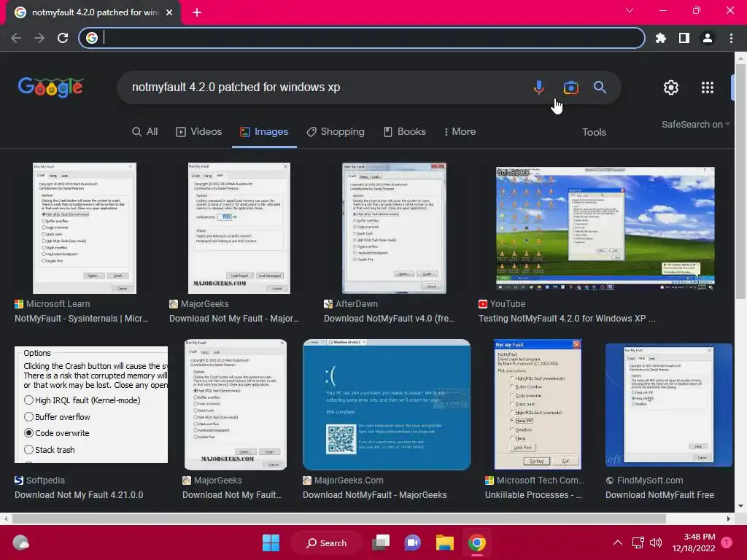The height and width of the screenshot is (560, 747).
Task: Click the horizontal page scrollbar
Action: 338,518
